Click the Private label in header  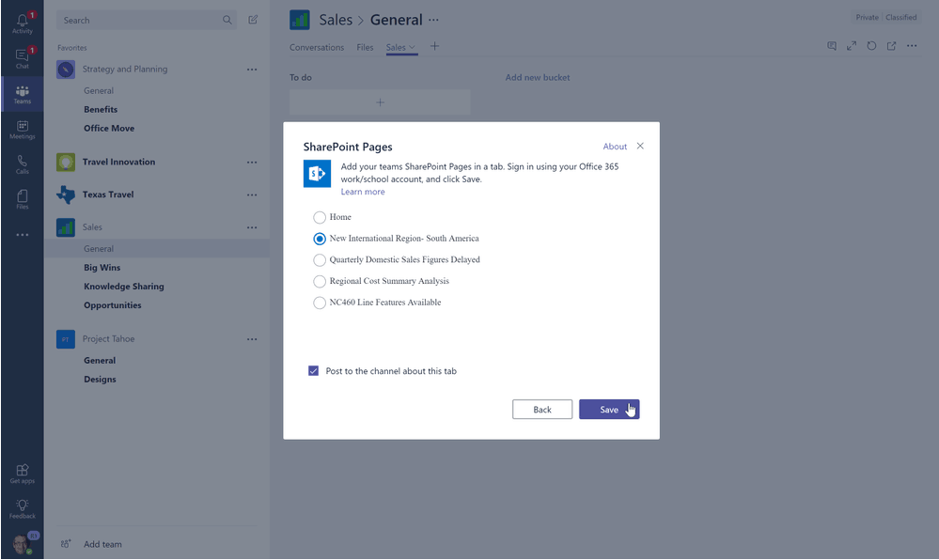pyautogui.click(x=868, y=17)
